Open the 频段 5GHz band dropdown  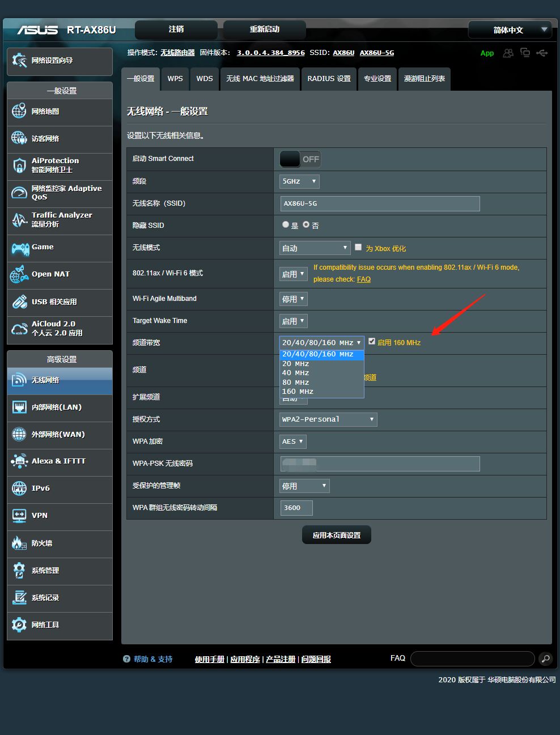[300, 181]
